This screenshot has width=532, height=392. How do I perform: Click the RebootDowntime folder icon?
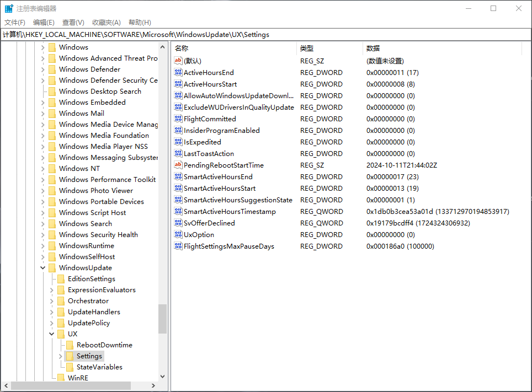coord(70,345)
